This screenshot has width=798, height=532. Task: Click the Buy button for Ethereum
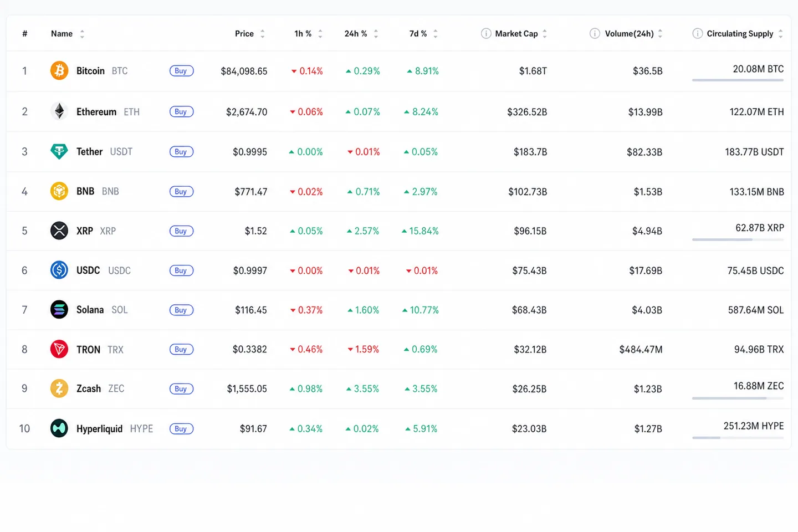click(x=181, y=111)
